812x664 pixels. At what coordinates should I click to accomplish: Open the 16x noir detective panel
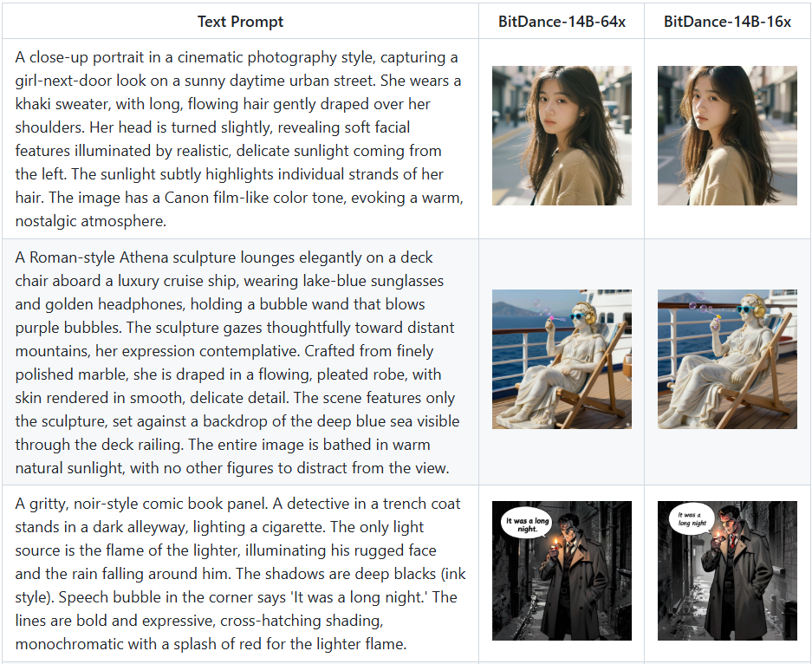728,570
